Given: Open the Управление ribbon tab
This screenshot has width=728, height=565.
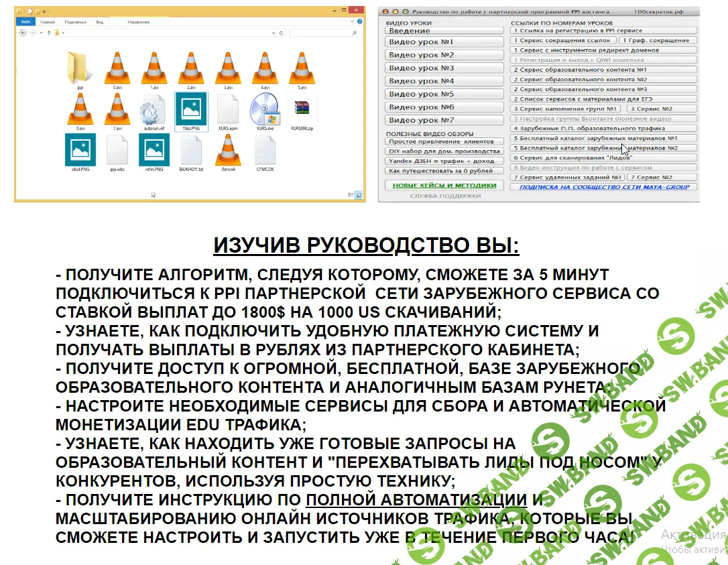Looking at the screenshot, I should pos(139,21).
